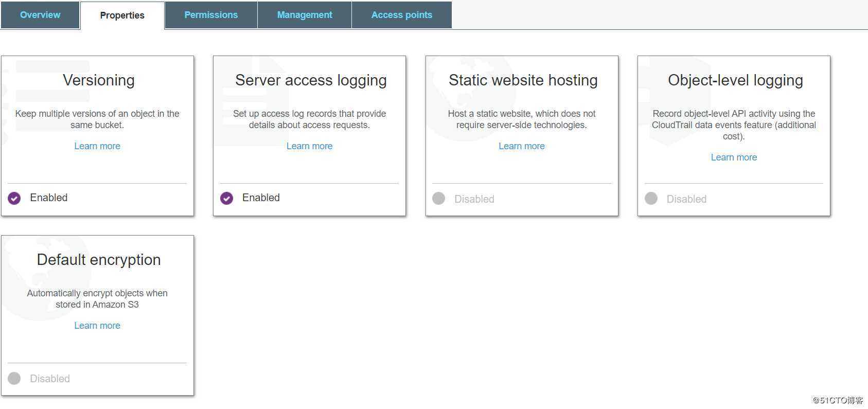Open Learn more for Server access logging
This screenshot has height=409, width=868.
pos(309,146)
